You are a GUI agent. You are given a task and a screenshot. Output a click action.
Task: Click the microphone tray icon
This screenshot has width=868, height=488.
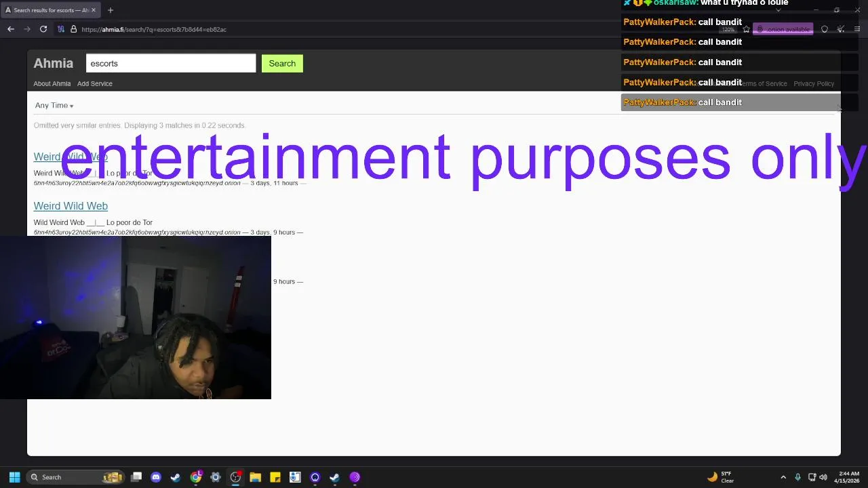pyautogui.click(x=797, y=477)
